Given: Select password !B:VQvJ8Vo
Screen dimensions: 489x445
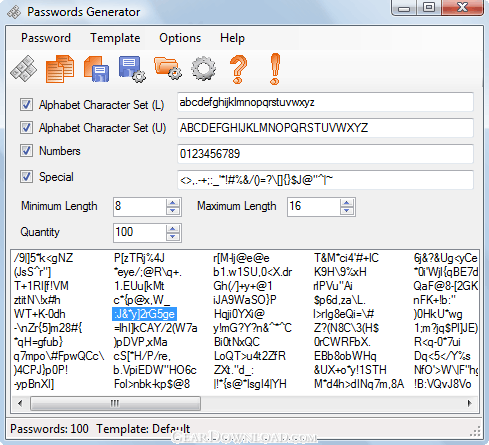Looking at the screenshot, I should (442, 384).
